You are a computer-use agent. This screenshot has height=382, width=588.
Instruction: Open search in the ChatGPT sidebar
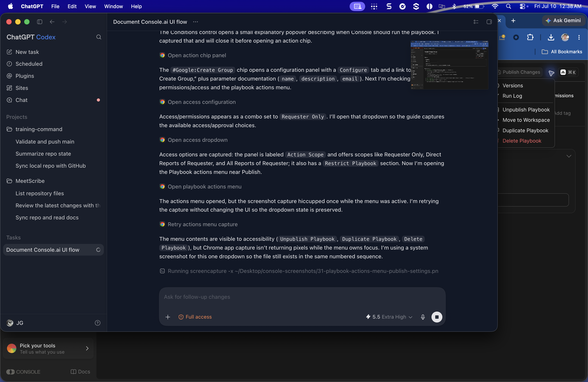(x=99, y=37)
